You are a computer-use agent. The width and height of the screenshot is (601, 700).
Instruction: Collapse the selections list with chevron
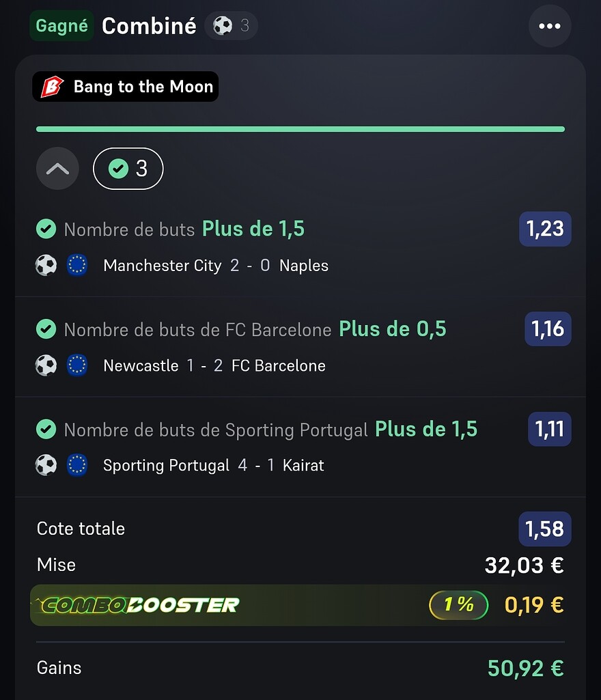tap(57, 169)
